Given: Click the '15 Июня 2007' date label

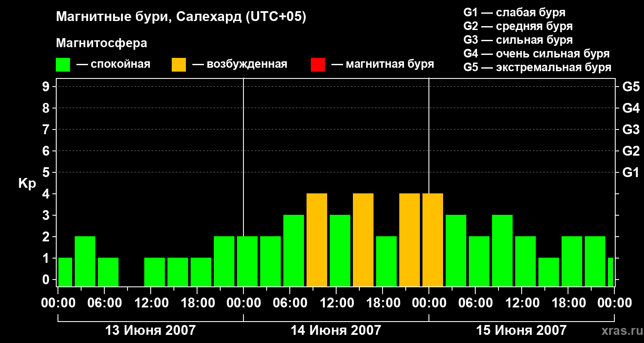Looking at the screenshot, I should pyautogui.click(x=521, y=331).
